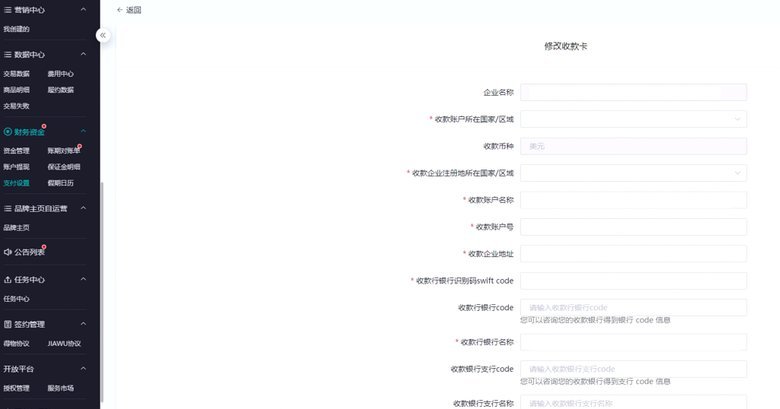This screenshot has width=780, height=409.
Task: Click the 品牌主页自运营 list icon
Action: point(7,208)
